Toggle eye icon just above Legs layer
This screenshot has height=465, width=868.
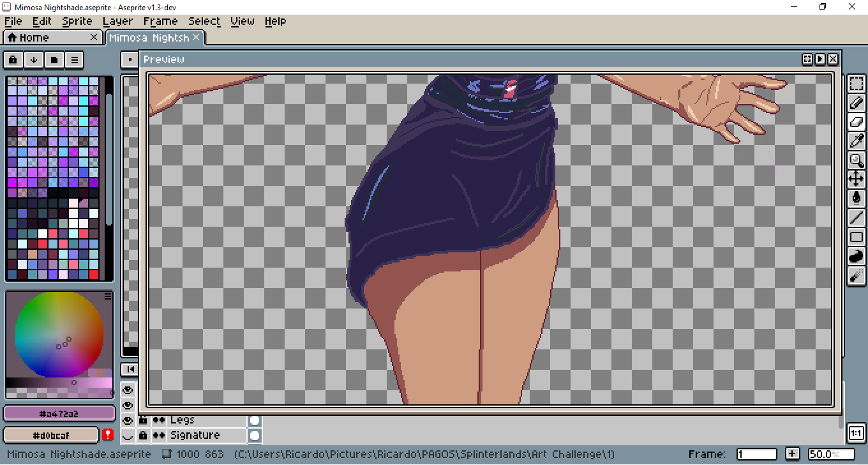coord(128,405)
